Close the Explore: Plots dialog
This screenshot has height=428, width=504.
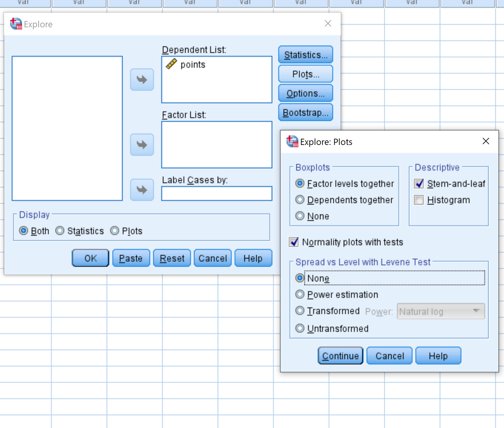[x=486, y=141]
